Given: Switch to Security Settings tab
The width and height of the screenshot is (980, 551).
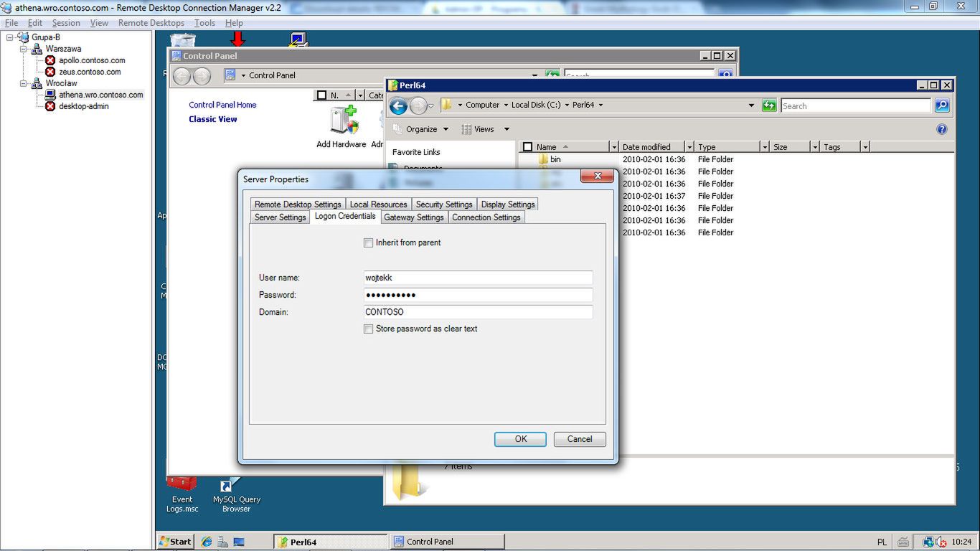Looking at the screenshot, I should coord(444,204).
